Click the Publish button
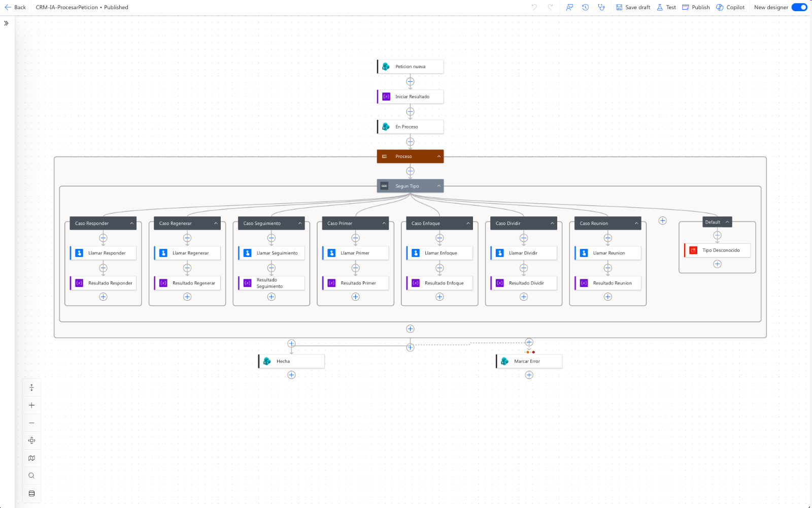Image resolution: width=812 pixels, height=508 pixels. (x=696, y=7)
